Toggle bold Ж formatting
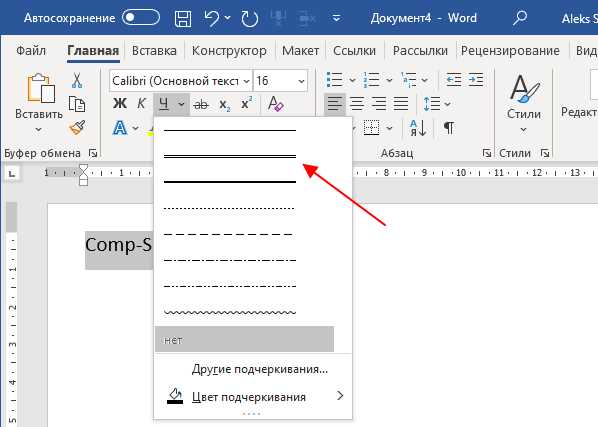 pyautogui.click(x=120, y=103)
